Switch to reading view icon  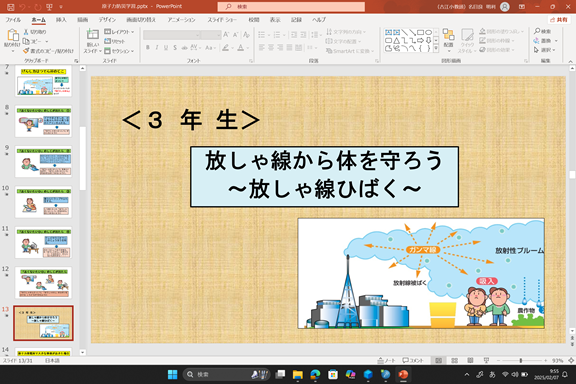coord(470,360)
